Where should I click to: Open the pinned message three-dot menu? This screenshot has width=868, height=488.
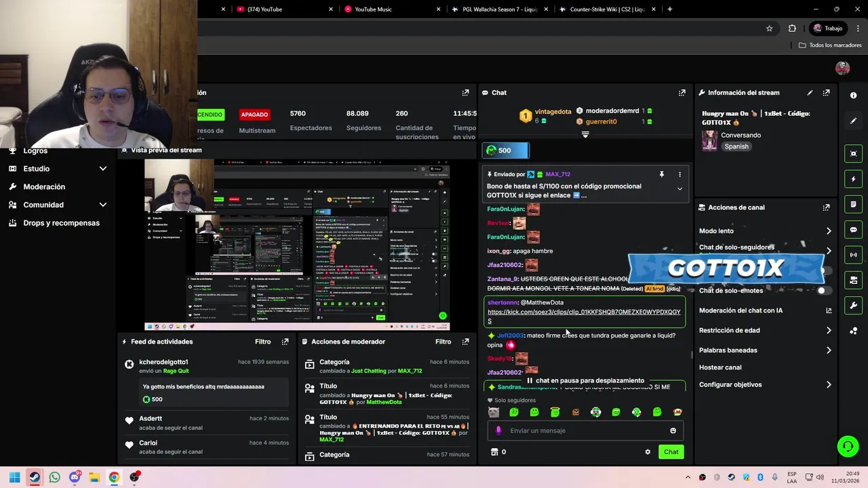tap(679, 174)
